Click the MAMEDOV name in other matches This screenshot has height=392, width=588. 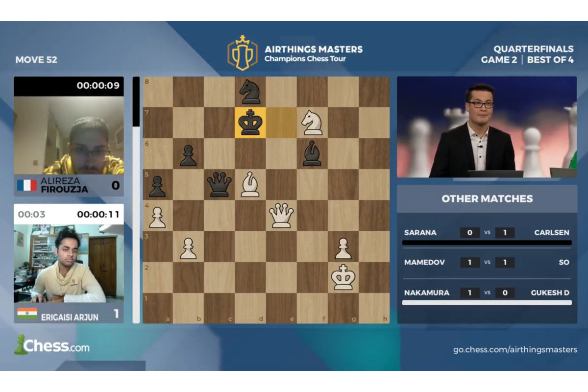pos(424,263)
